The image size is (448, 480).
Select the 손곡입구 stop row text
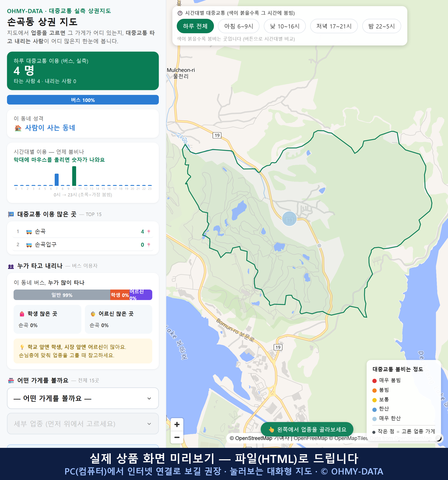click(x=46, y=244)
